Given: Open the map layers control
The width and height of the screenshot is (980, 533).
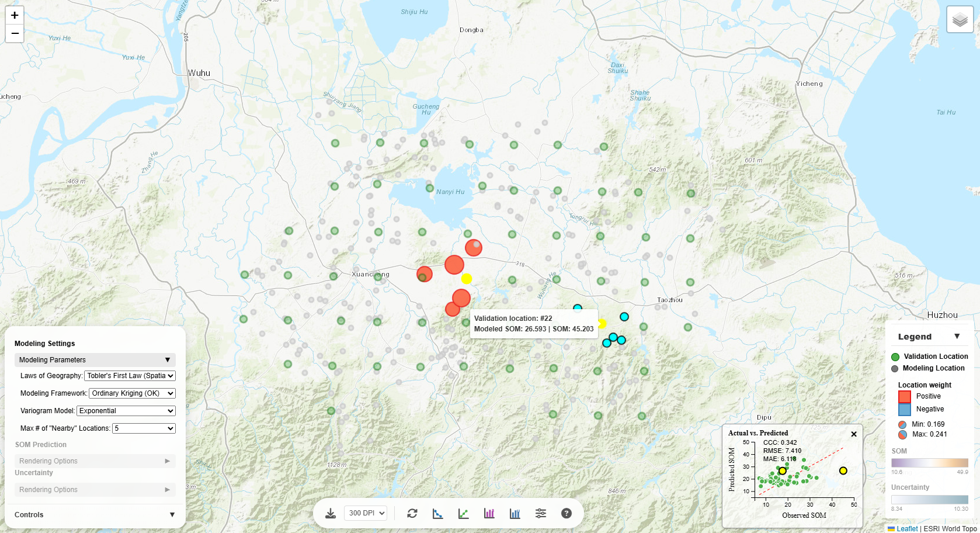Looking at the screenshot, I should [960, 20].
